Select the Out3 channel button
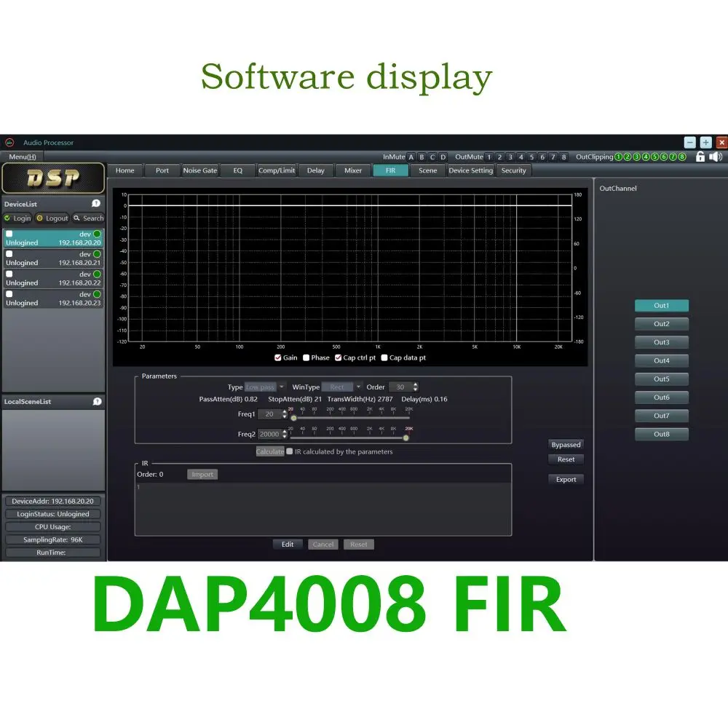728x728 pixels. click(x=662, y=342)
